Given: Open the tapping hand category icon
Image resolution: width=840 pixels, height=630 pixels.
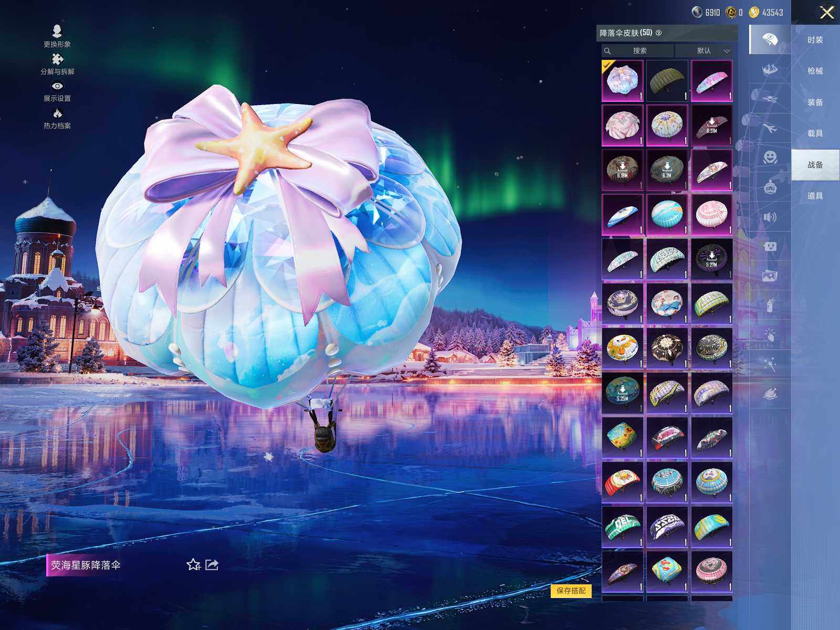Looking at the screenshot, I should click(x=770, y=334).
